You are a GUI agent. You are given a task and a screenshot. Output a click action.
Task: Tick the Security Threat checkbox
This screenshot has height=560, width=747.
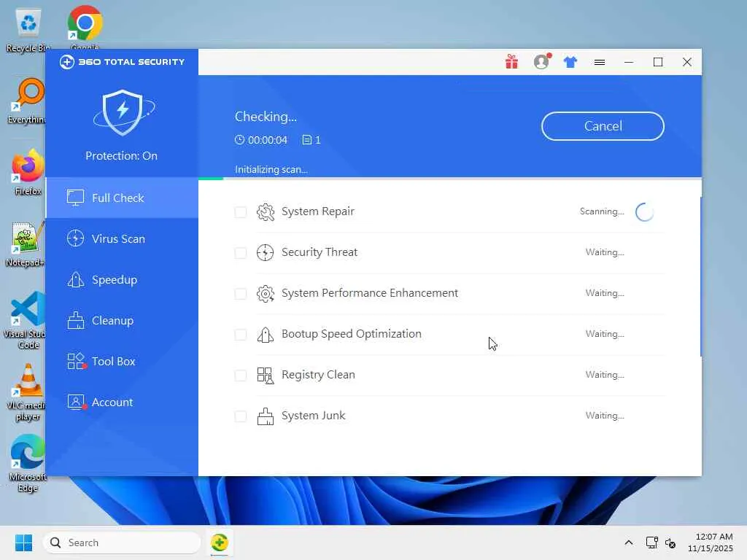pyautogui.click(x=241, y=253)
